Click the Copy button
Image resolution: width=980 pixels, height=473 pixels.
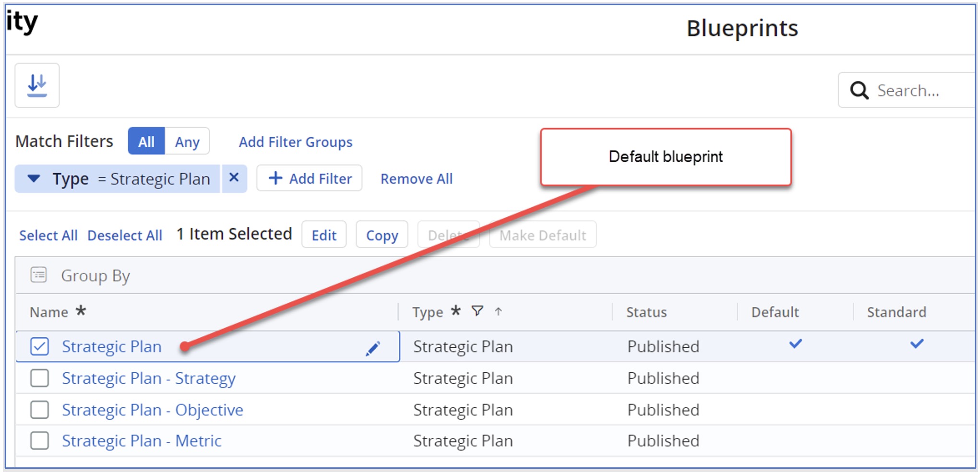pos(382,235)
